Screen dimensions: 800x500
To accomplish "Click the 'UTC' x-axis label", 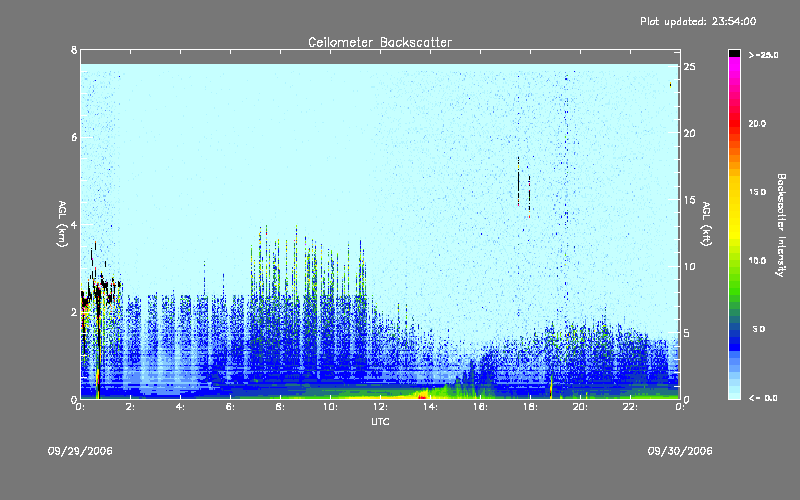I will 380,421.
